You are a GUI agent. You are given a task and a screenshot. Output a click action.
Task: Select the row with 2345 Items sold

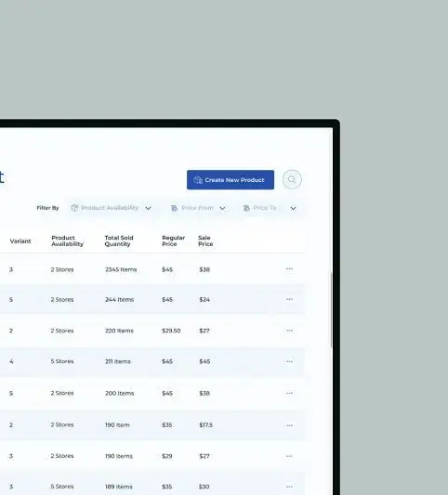point(152,269)
